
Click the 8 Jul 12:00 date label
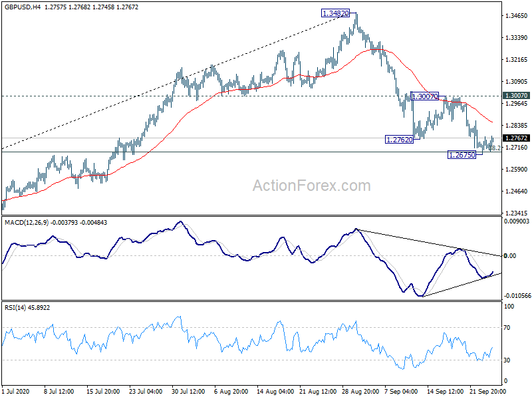59,392
